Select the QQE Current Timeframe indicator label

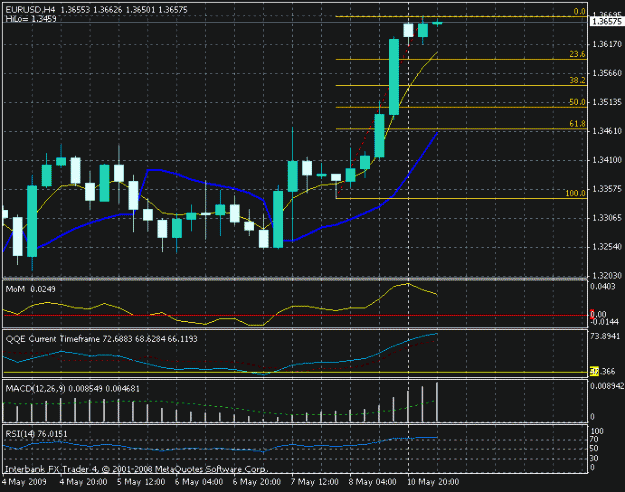101,339
